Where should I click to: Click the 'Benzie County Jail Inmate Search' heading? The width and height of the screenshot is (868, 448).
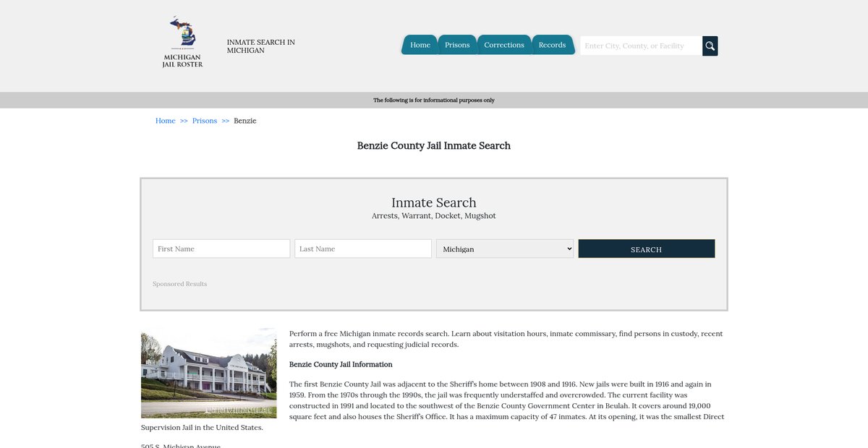pyautogui.click(x=434, y=146)
